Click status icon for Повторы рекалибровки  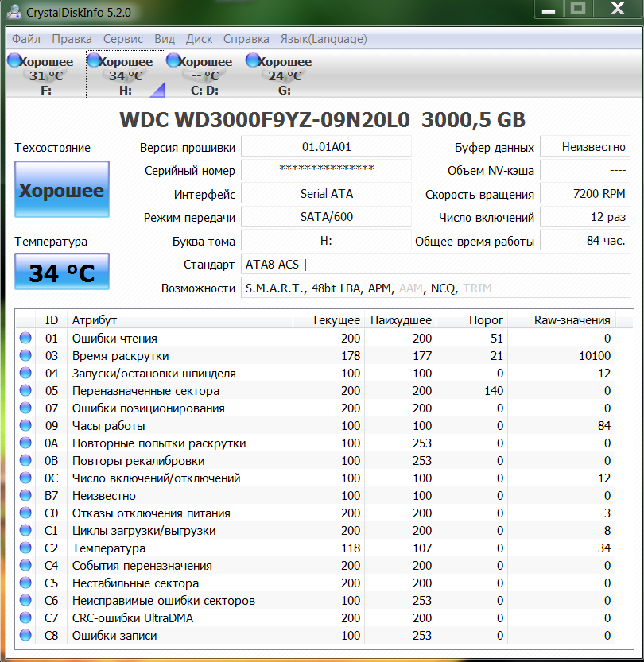point(25,460)
